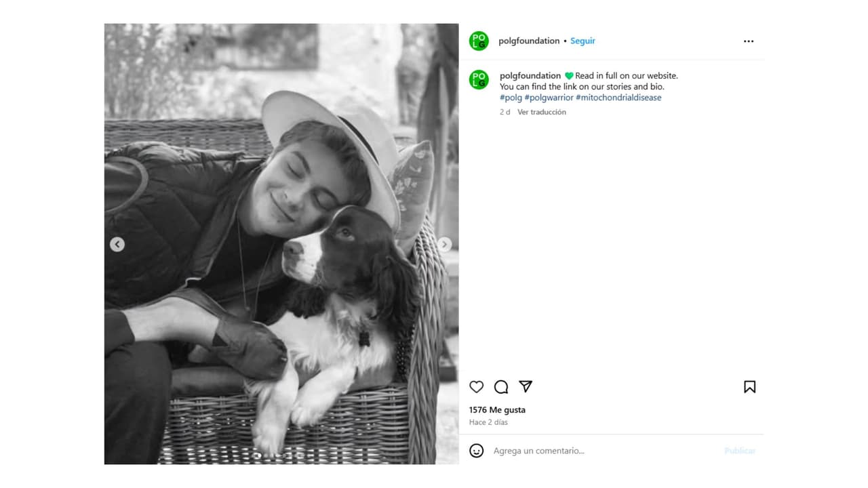The width and height of the screenshot is (868, 488).
Task: Open the emoji picker in comment box
Action: [x=477, y=451]
